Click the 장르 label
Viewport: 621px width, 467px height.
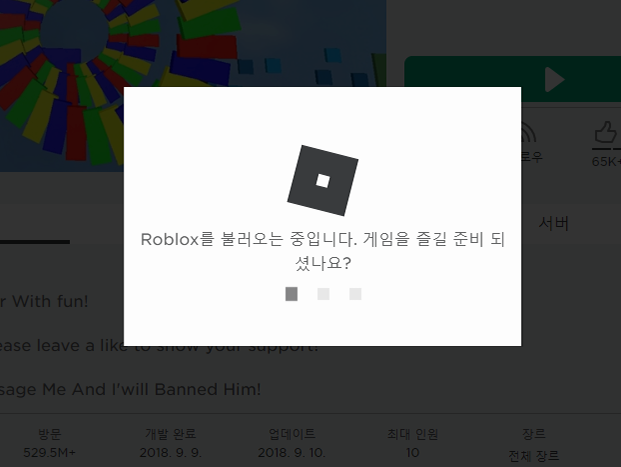pyautogui.click(x=534, y=434)
